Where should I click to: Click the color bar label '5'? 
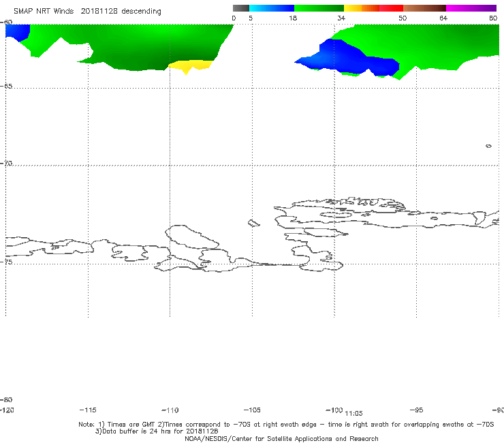pos(251,18)
